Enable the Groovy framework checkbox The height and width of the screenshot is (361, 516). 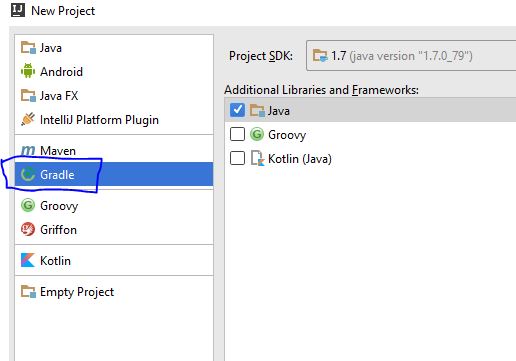[x=237, y=134]
